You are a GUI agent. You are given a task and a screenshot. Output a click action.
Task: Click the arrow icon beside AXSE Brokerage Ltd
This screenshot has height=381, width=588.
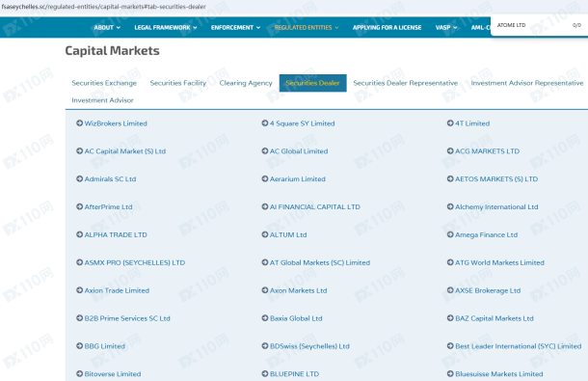coord(450,289)
